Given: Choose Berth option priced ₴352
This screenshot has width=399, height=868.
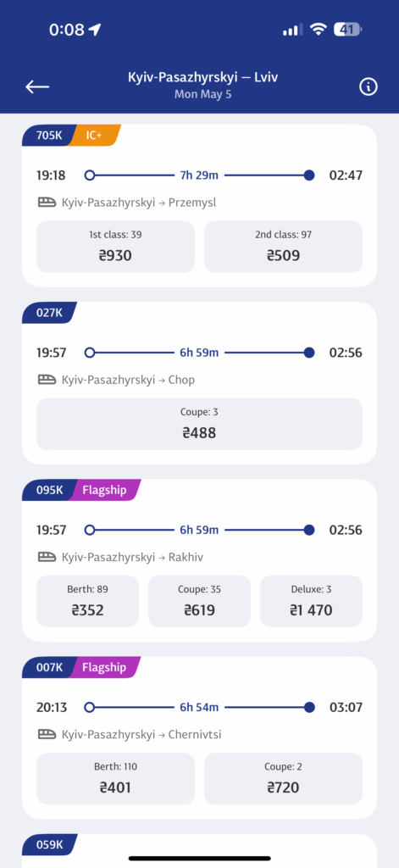Looking at the screenshot, I should 87,601.
